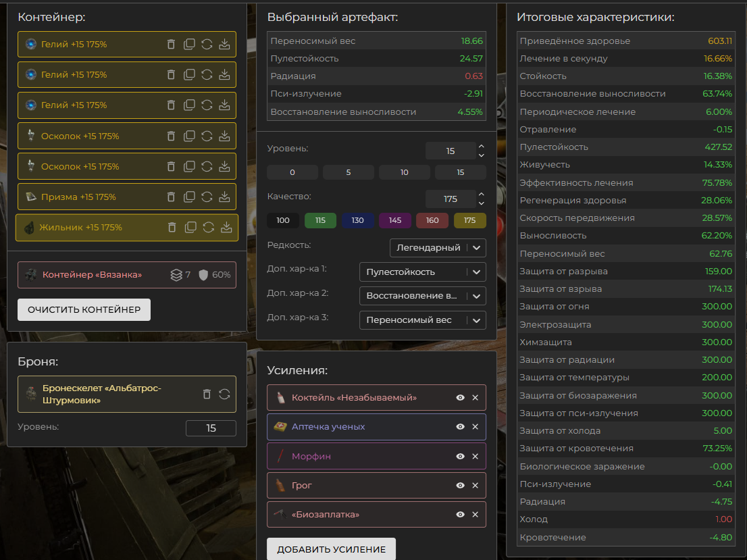This screenshot has width=747, height=560.
Task: Click the armor Уровень input field
Action: [211, 428]
